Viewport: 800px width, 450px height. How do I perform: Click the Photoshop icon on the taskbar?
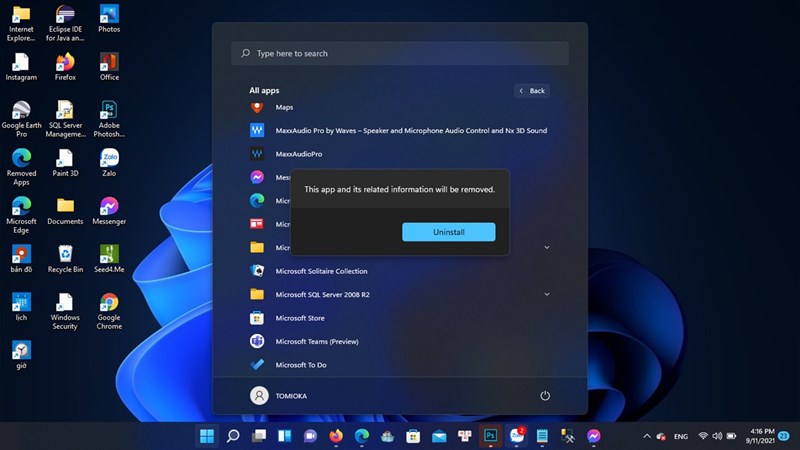point(490,436)
